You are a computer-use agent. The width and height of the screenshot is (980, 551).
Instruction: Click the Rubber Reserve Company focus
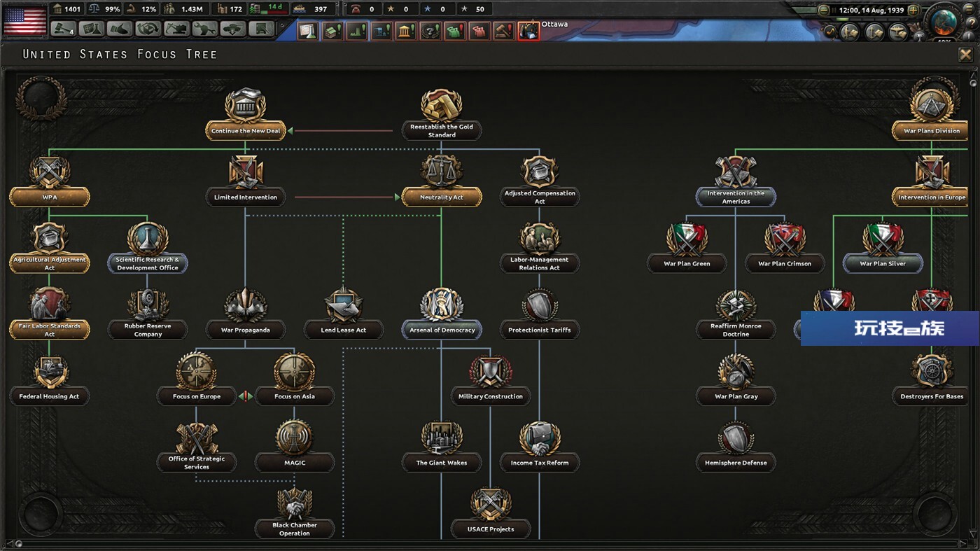[148, 314]
